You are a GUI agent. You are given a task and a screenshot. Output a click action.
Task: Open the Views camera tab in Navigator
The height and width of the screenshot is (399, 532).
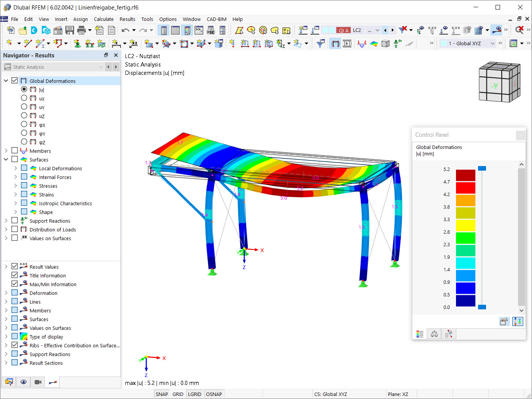coord(38,382)
